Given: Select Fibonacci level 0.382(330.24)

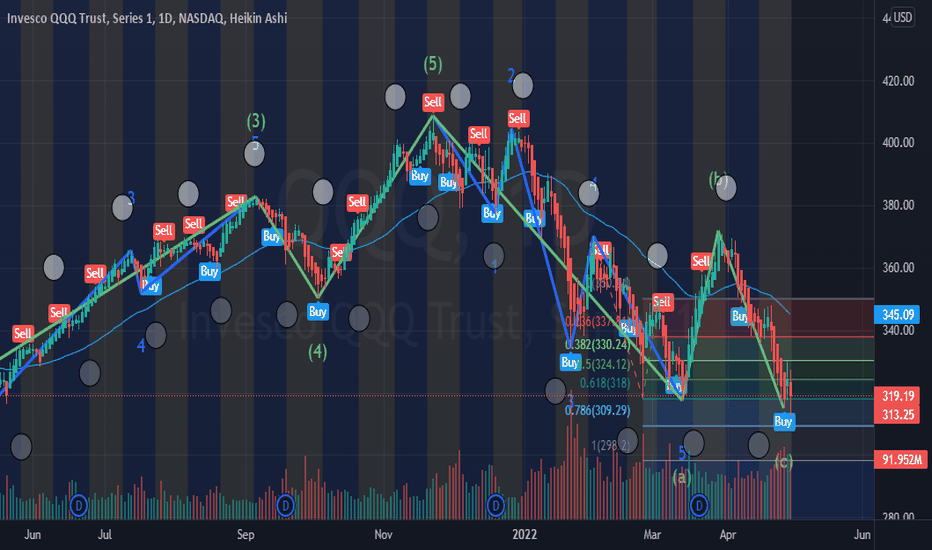Looking at the screenshot, I should point(596,344).
